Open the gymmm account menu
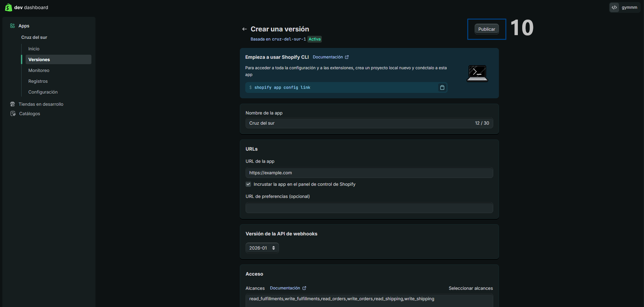The width and height of the screenshot is (644, 307). 629,7
